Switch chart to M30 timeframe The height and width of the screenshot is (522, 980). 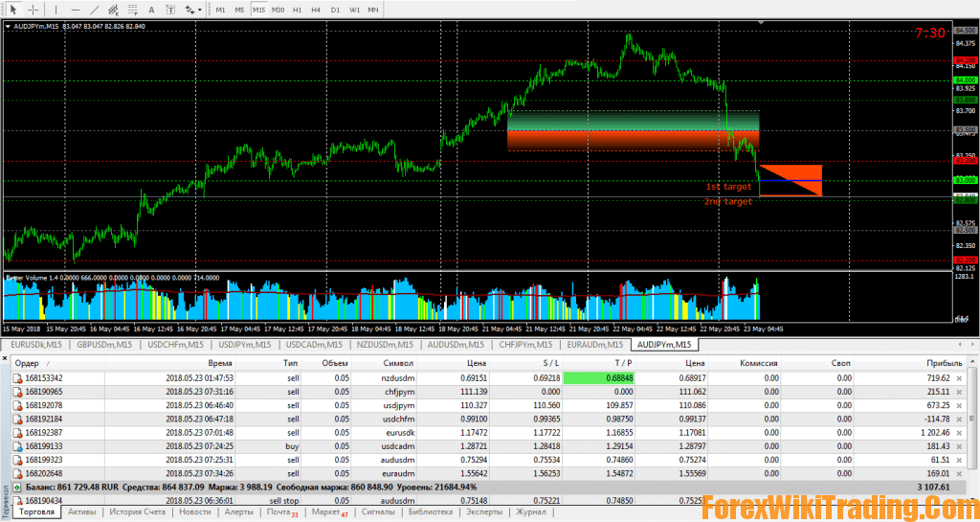click(278, 10)
